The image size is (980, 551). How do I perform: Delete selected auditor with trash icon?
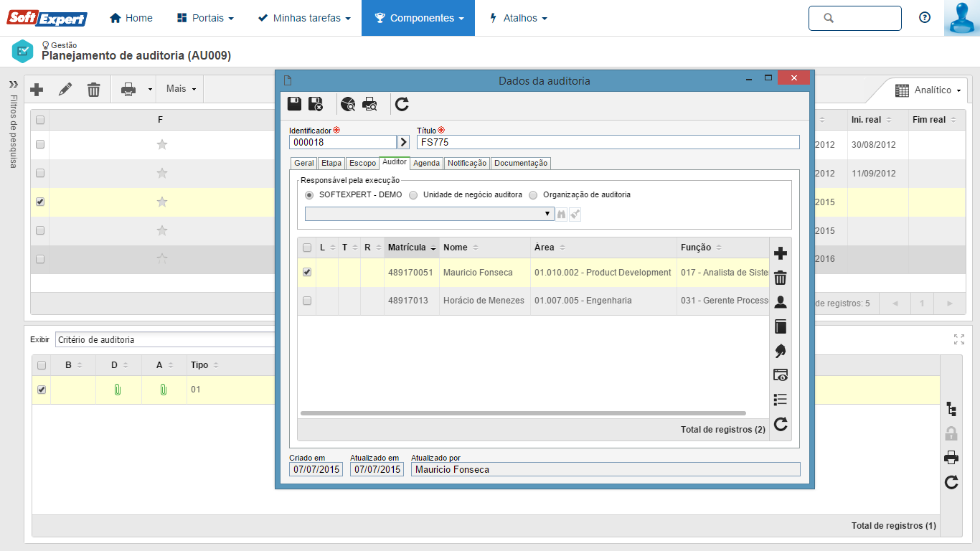coord(781,278)
